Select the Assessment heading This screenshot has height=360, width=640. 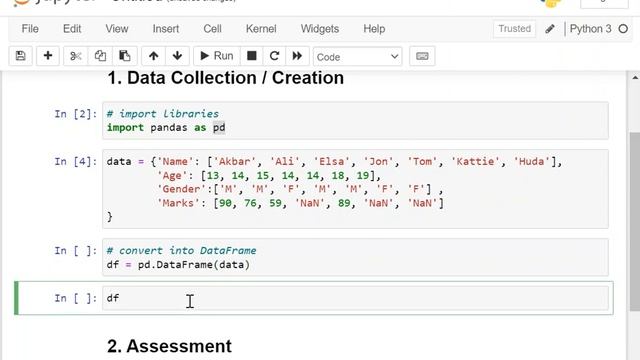[x=169, y=346]
